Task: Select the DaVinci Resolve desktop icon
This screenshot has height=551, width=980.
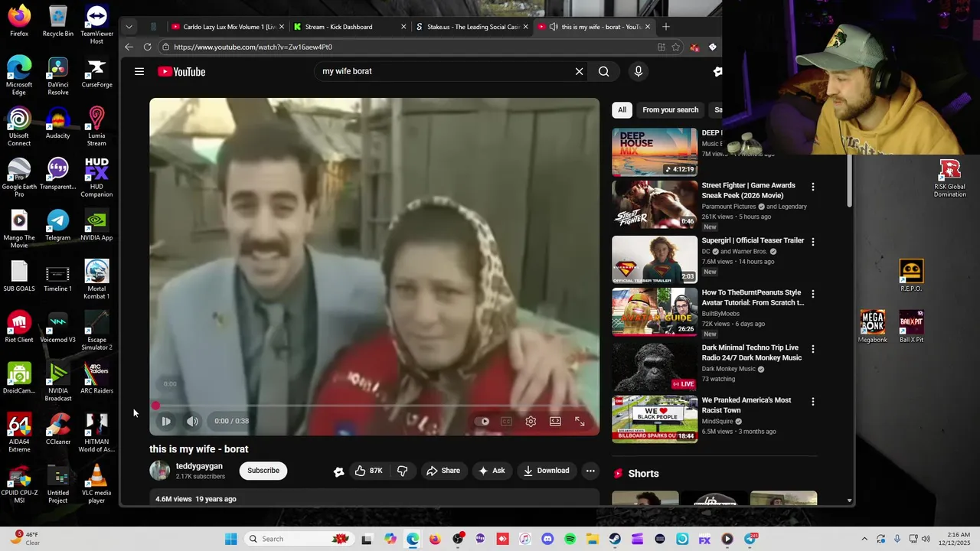Action: coord(58,77)
